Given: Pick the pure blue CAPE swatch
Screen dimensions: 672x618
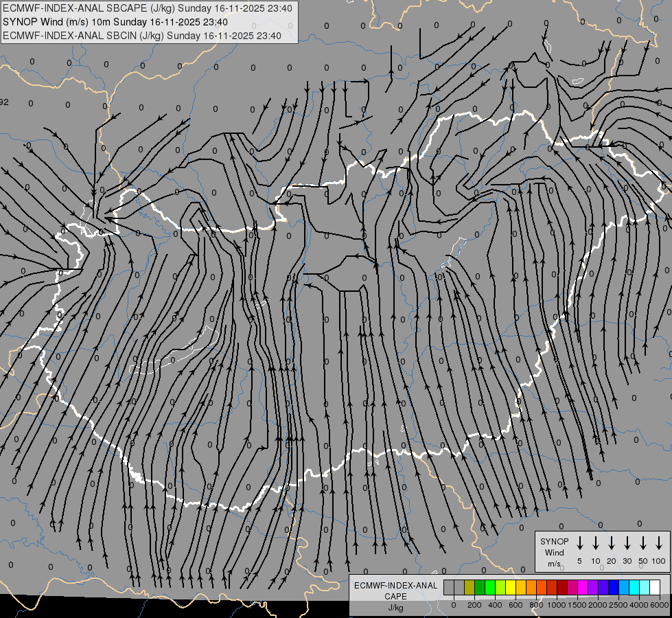Looking at the screenshot, I should [614, 587].
